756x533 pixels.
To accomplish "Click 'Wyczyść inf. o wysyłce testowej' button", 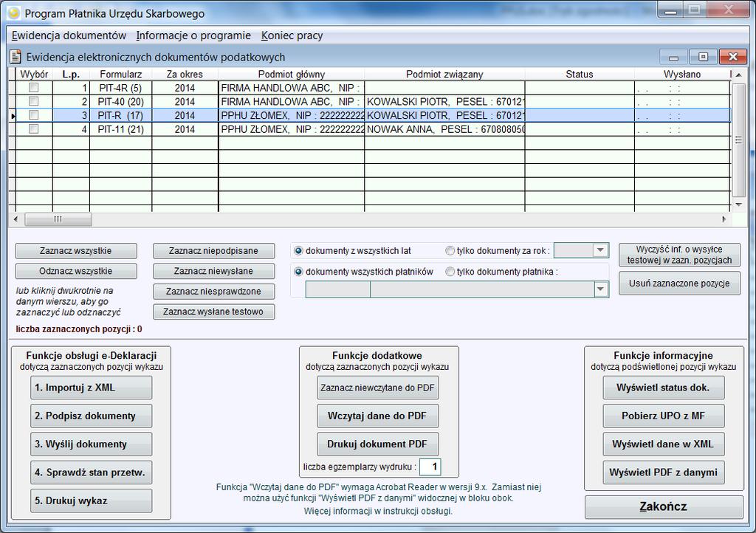I will [x=679, y=255].
